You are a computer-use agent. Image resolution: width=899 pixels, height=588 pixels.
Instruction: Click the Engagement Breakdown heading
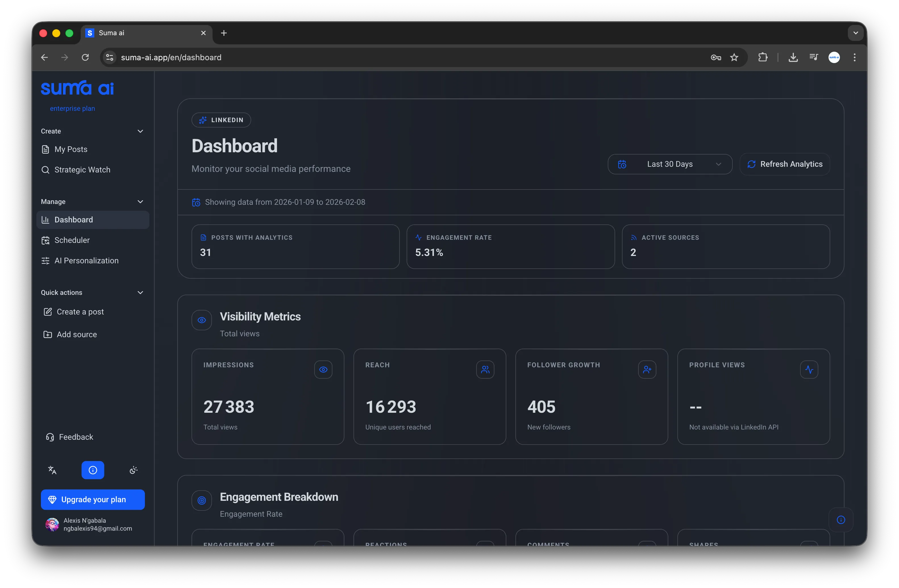[279, 497]
